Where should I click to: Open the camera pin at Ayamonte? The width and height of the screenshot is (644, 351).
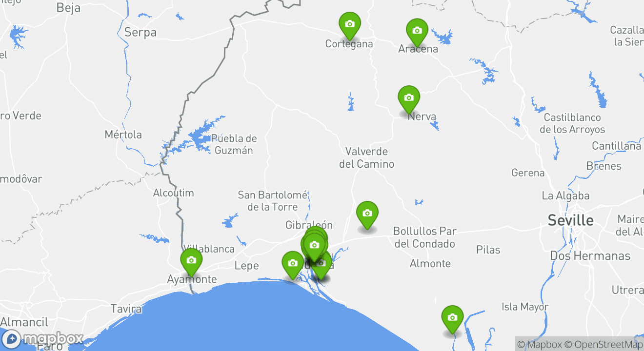click(x=191, y=262)
